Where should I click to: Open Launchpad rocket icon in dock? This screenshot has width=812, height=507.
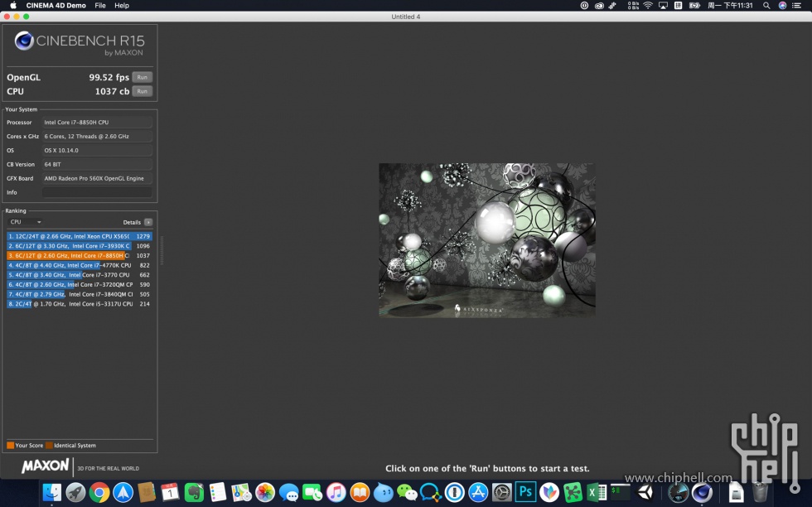pos(75,492)
